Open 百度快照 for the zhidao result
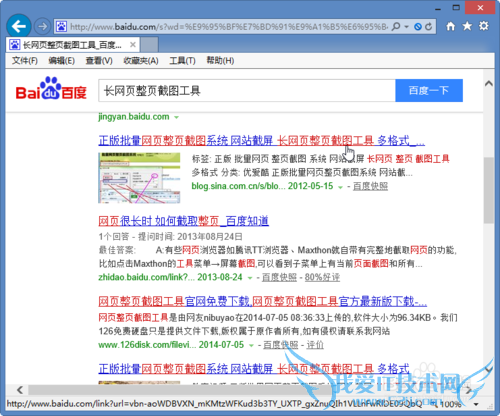500x416 pixels. click(x=279, y=277)
